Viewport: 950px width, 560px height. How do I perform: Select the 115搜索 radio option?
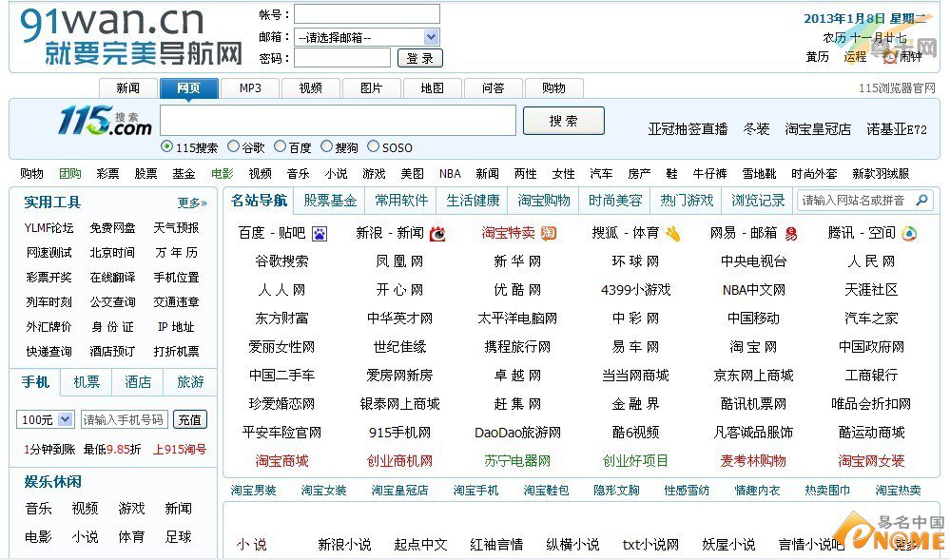166,146
